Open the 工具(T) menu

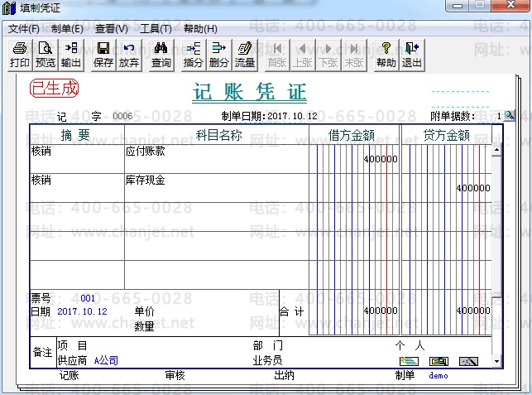point(156,29)
